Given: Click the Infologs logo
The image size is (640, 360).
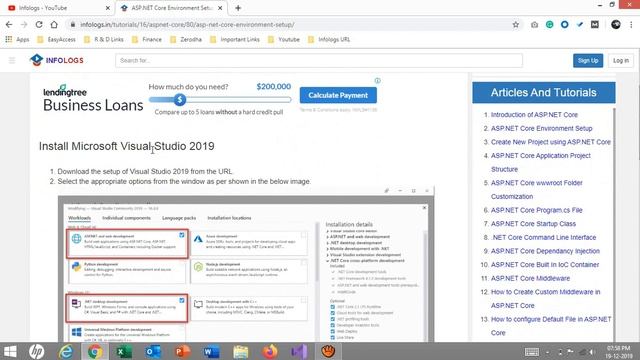Looking at the screenshot, I should (57, 60).
